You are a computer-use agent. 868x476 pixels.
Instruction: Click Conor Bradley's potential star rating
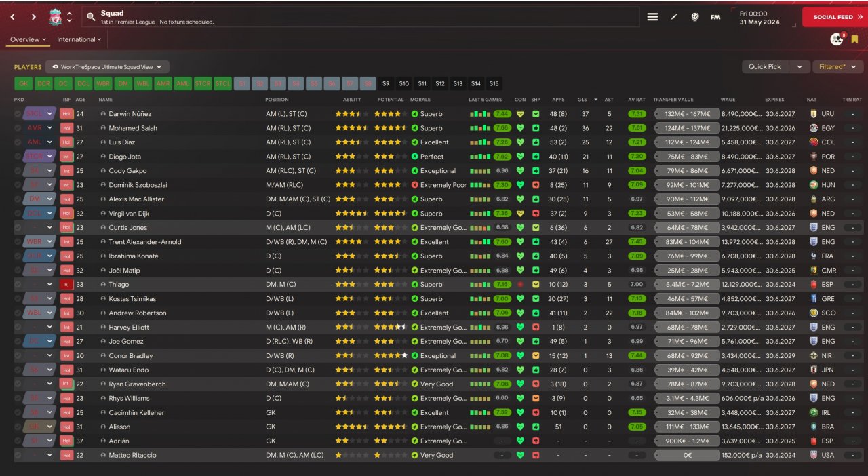391,356
